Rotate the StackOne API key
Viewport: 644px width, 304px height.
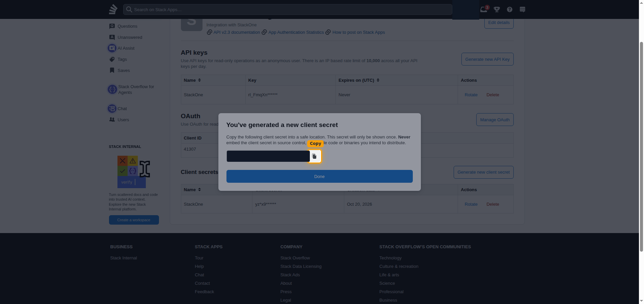click(471, 95)
